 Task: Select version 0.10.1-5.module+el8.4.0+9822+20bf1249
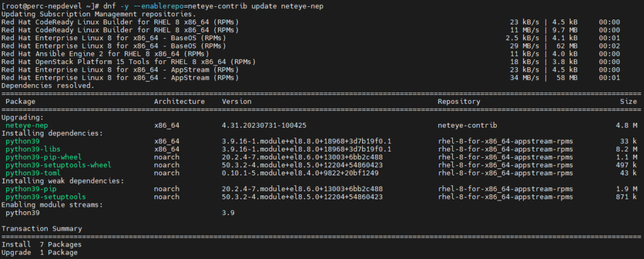[x=300, y=174]
